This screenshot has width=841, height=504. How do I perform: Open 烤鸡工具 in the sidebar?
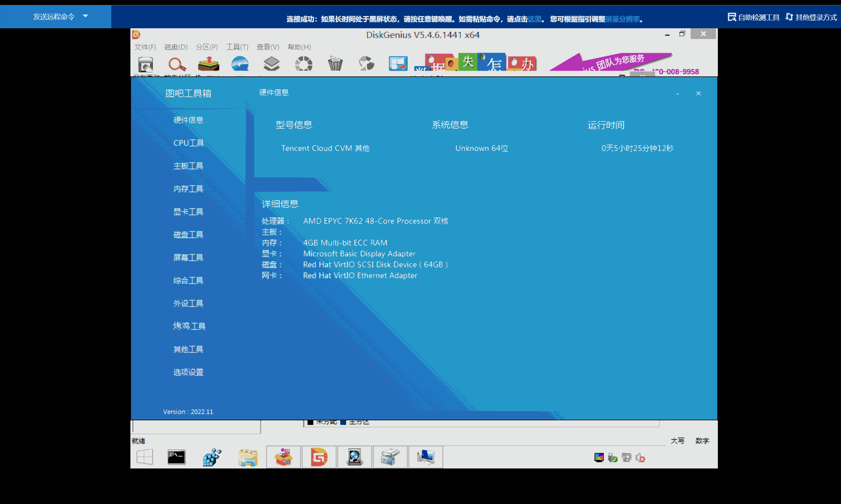click(189, 326)
